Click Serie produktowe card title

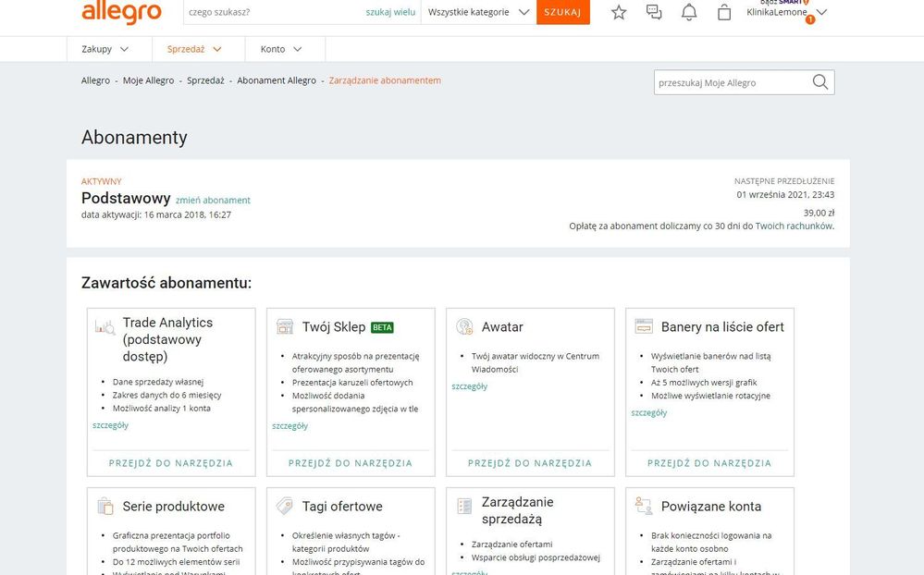coord(173,506)
